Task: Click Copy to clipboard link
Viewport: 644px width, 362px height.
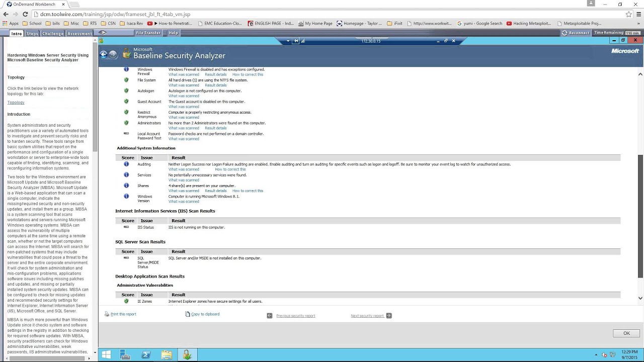Action: 205,314
